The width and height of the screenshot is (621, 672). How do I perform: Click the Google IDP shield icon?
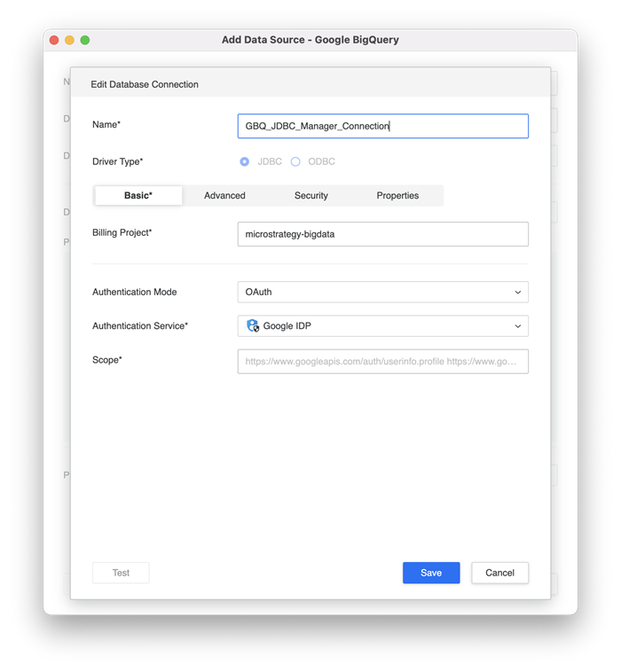pyautogui.click(x=252, y=326)
